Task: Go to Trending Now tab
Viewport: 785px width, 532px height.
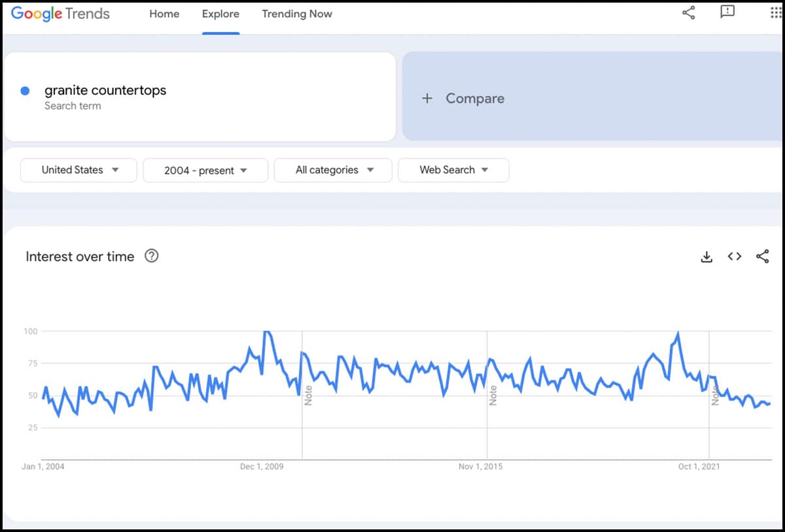Action: click(297, 14)
